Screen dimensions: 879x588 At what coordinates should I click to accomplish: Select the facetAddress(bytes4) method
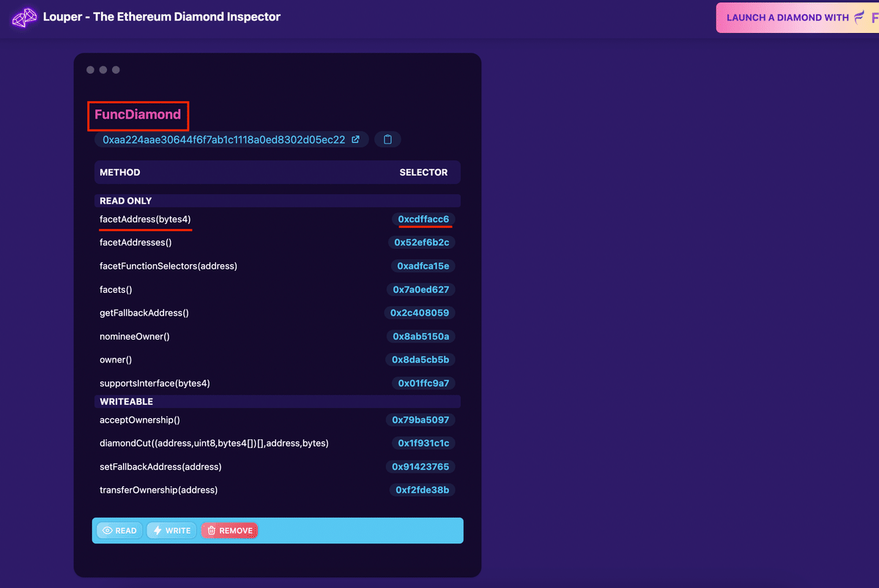tap(145, 219)
